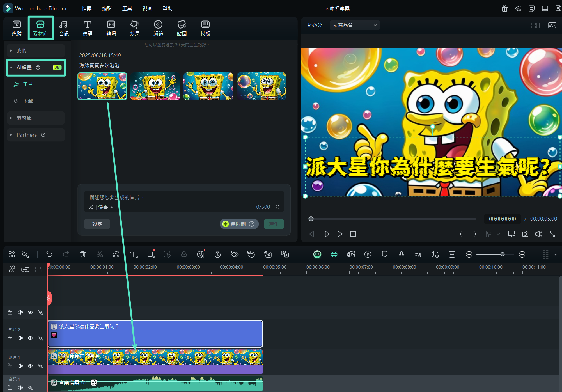Mute the 音訊 1 track

pyautogui.click(x=20, y=388)
